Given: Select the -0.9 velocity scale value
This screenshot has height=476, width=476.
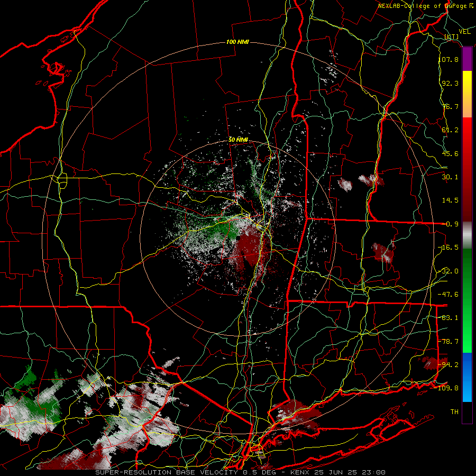Looking at the screenshot, I should point(450,224).
